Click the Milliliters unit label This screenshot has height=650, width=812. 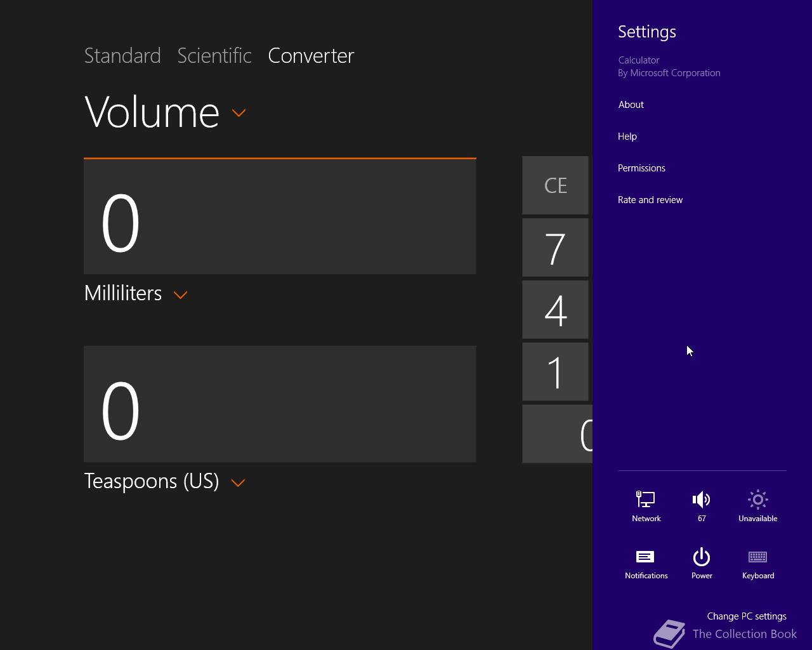tap(123, 293)
